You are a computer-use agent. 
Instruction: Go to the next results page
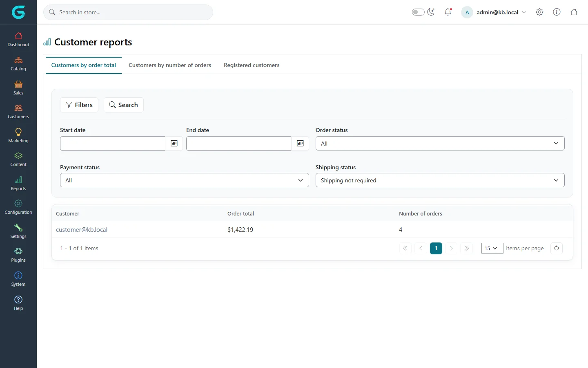pos(451,248)
